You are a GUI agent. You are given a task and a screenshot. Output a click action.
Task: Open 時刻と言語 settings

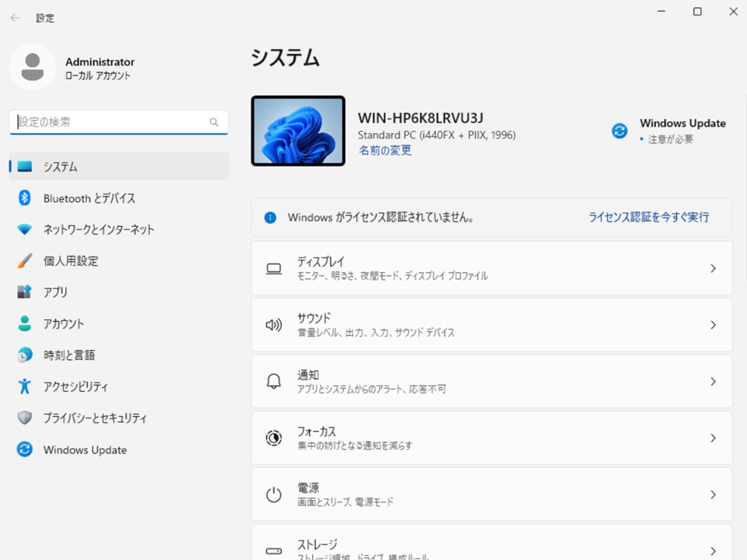pyautogui.click(x=118, y=355)
